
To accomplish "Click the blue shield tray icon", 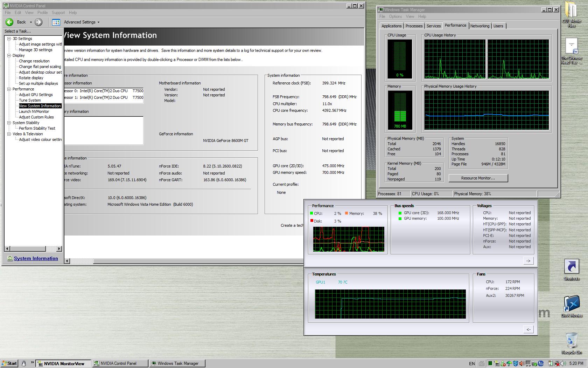I will point(516,363).
